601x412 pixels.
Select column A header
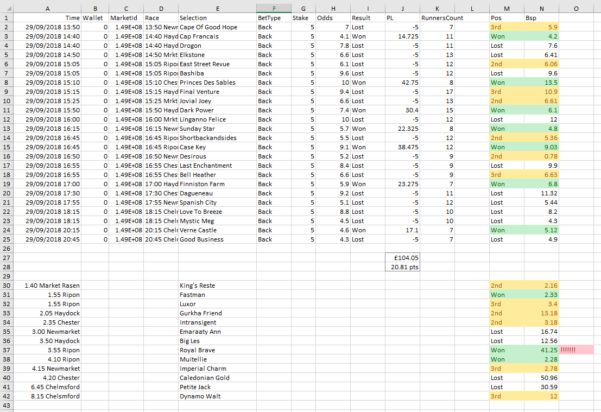click(x=47, y=8)
